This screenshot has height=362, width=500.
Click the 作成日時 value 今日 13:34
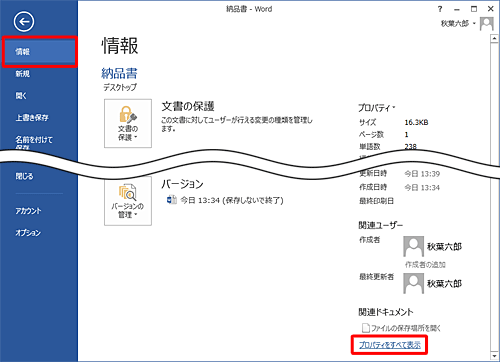point(422,188)
